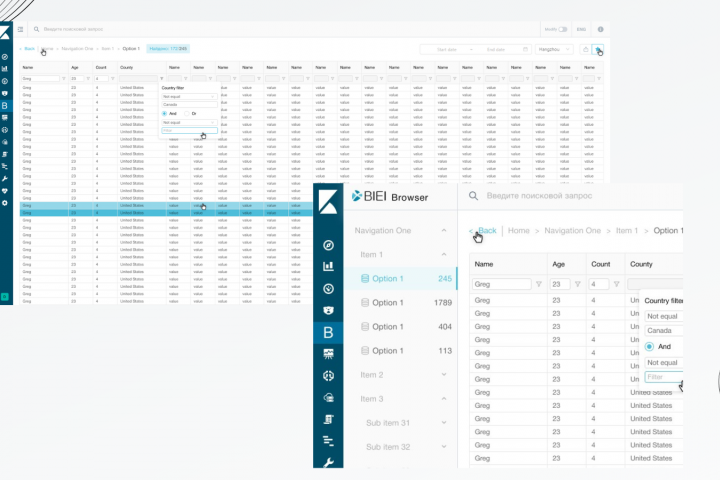Open the Hangzhou dropdown in small window
This screenshot has width=720, height=480.
pos(554,49)
